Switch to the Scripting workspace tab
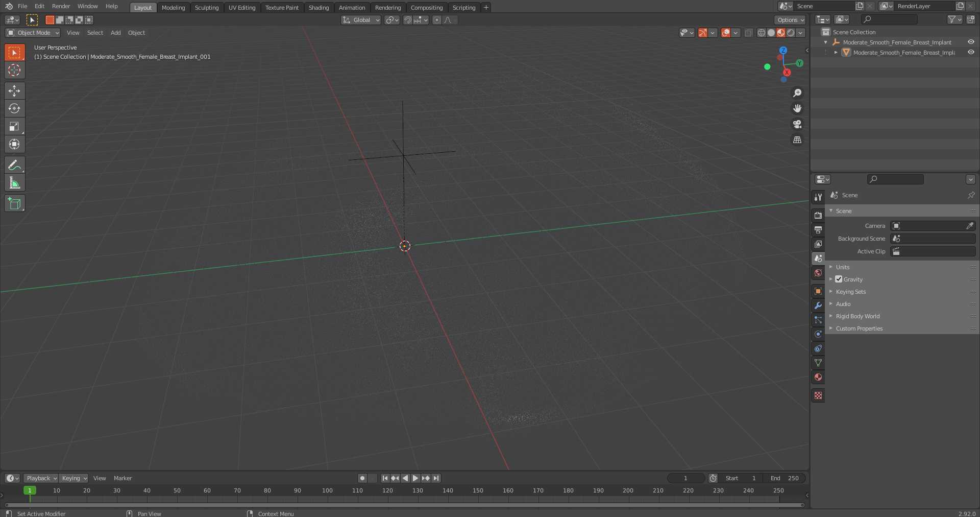The height and width of the screenshot is (517, 980). coord(464,8)
